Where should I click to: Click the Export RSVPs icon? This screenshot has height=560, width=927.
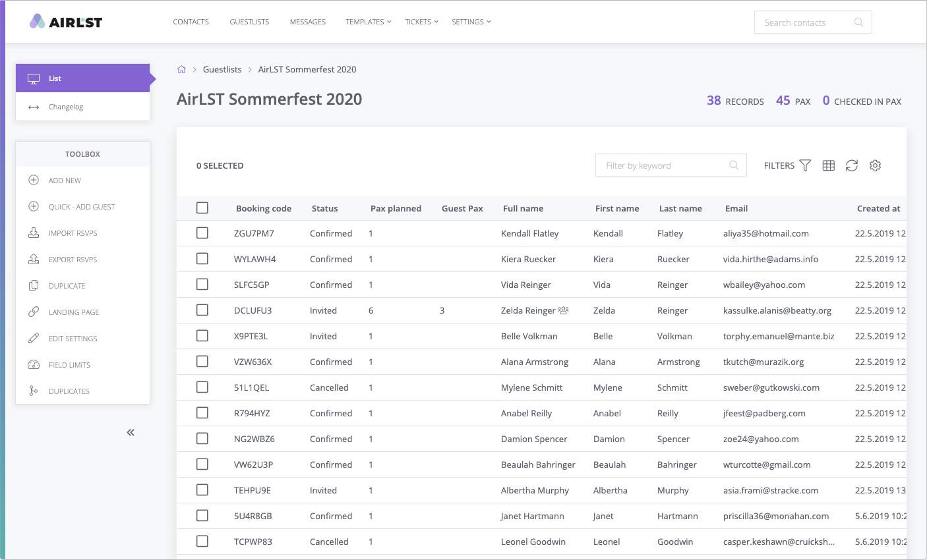pos(34,259)
